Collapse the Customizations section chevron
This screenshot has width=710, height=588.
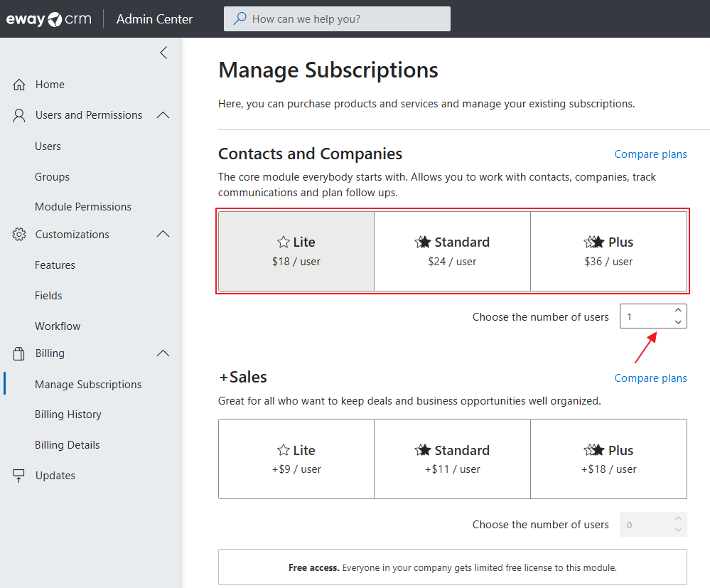tap(163, 235)
